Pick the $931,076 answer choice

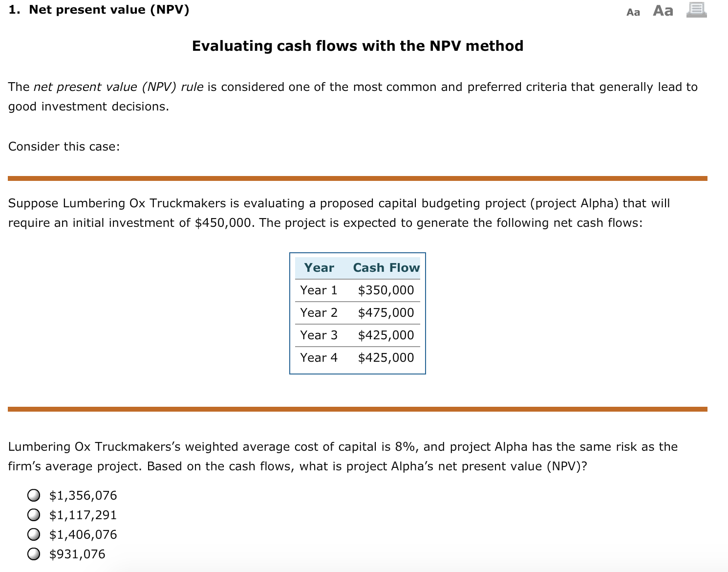click(33, 554)
